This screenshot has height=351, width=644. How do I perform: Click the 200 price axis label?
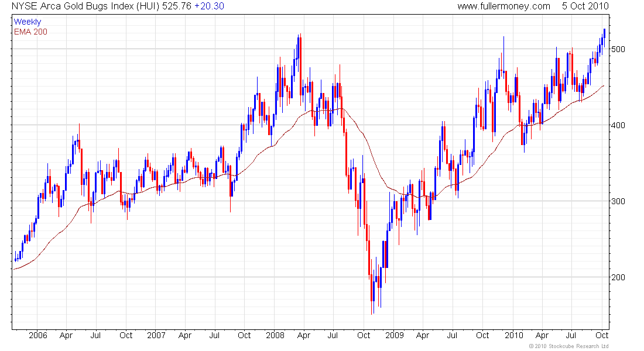tap(618, 277)
